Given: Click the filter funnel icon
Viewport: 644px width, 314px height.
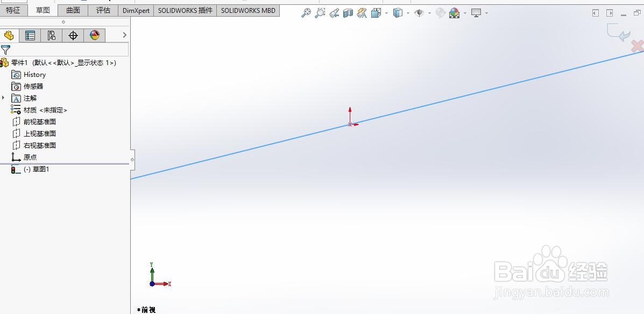Looking at the screenshot, I should [x=5, y=50].
